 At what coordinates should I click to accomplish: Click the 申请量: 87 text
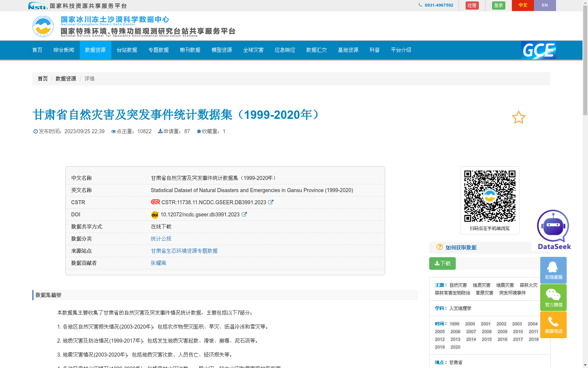[x=174, y=131]
